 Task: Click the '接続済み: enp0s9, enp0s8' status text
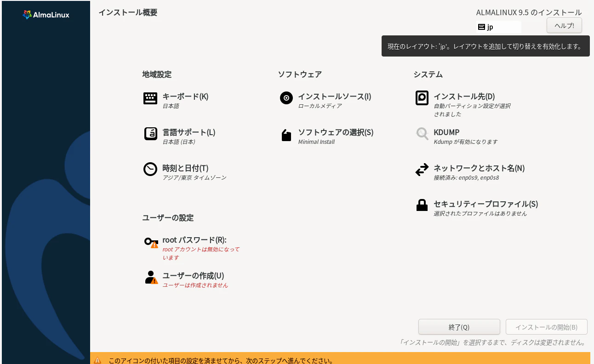click(x=466, y=177)
